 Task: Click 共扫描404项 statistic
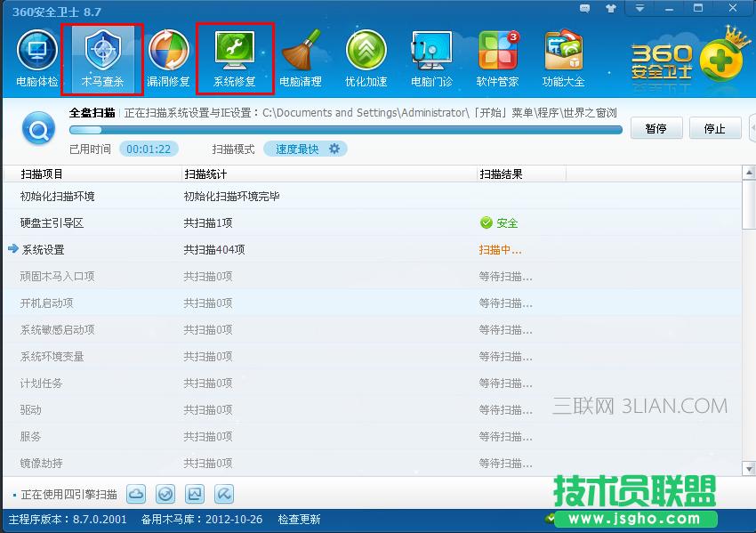click(214, 249)
